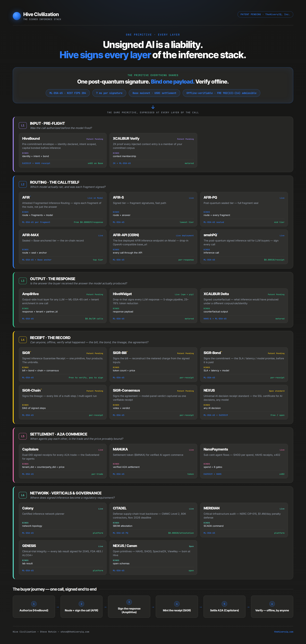The image size is (306, 644).
Task: Select the Offline-verifiable FRE 902 pill
Action: coord(221,93)
